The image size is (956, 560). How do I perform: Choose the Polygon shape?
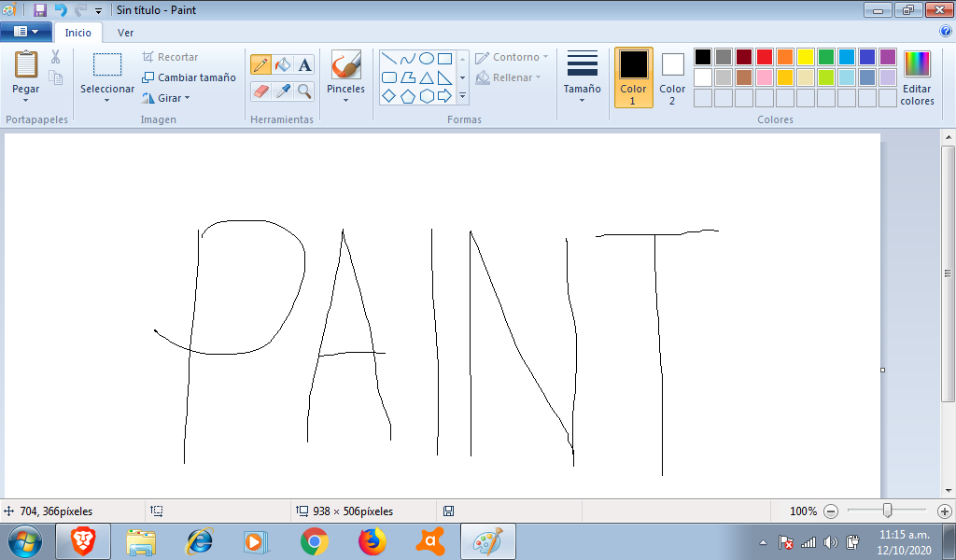[408, 77]
